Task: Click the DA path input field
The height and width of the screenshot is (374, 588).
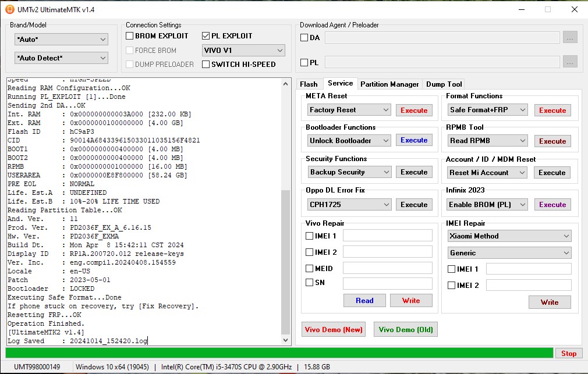Action: pos(442,37)
